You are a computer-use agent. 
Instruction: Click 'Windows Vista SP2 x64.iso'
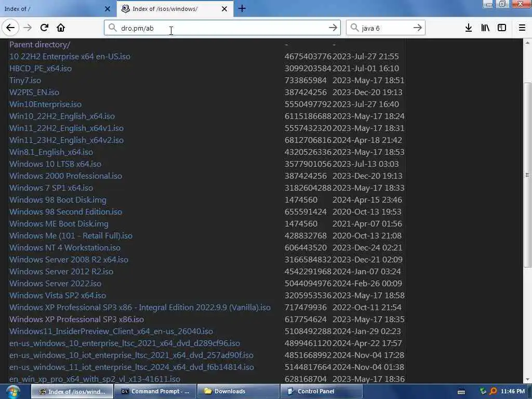tap(57, 295)
